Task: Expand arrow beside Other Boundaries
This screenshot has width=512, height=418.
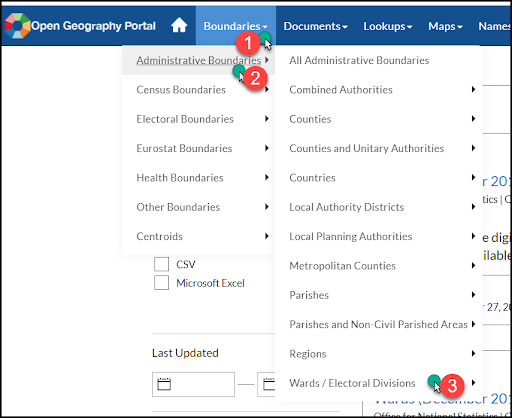Action: pos(267,207)
